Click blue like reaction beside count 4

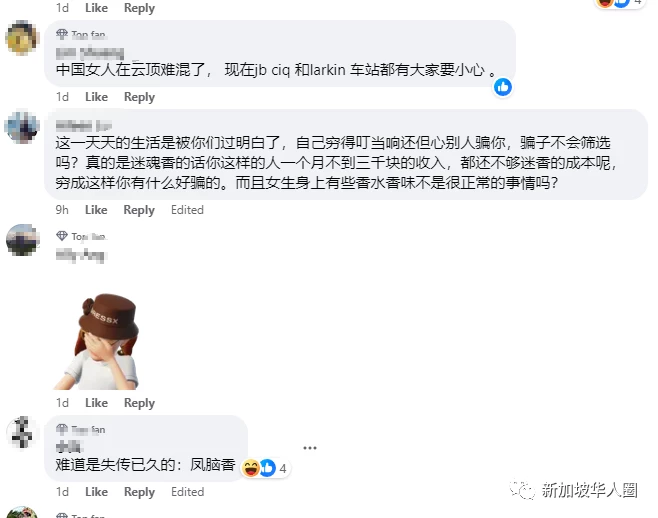(267, 468)
